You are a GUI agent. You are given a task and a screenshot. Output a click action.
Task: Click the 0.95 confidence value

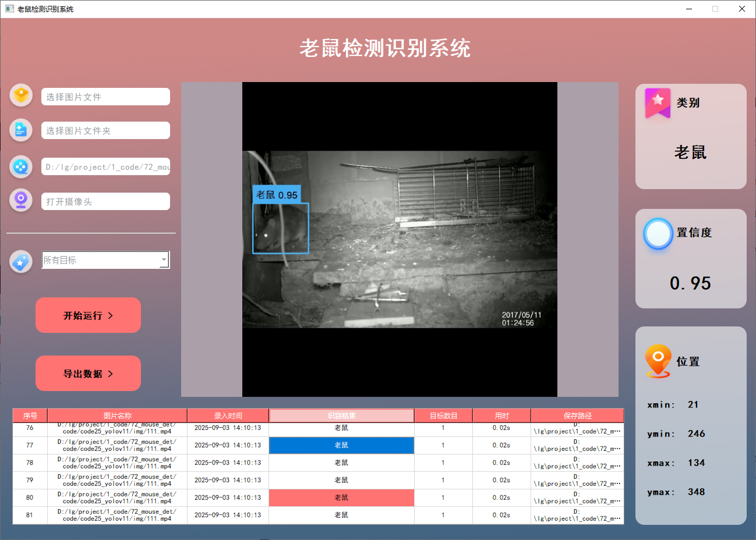coord(690,283)
